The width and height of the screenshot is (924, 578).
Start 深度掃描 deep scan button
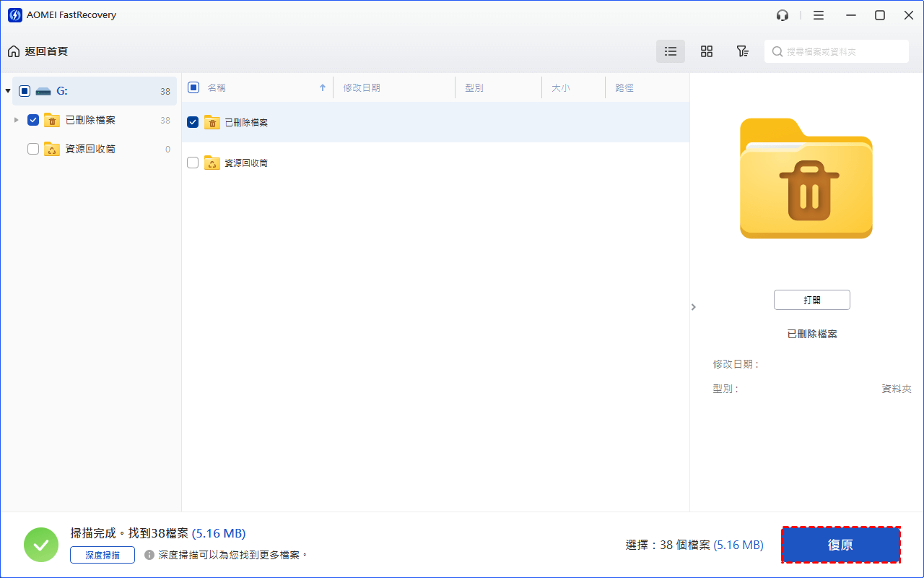pyautogui.click(x=103, y=555)
